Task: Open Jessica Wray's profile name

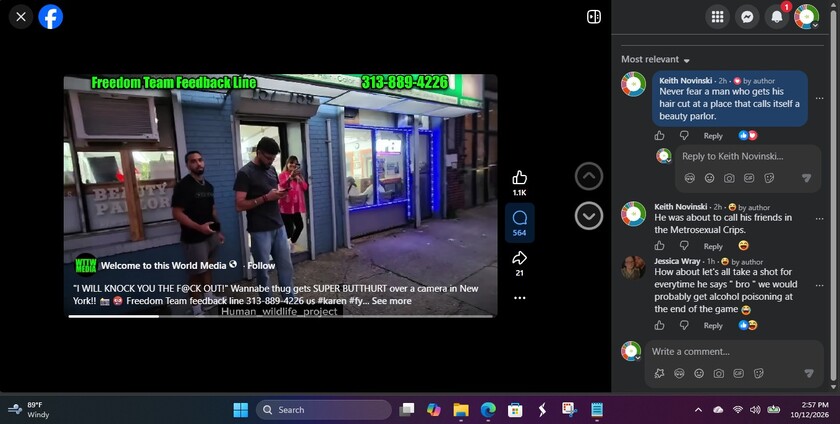Action: (677, 261)
